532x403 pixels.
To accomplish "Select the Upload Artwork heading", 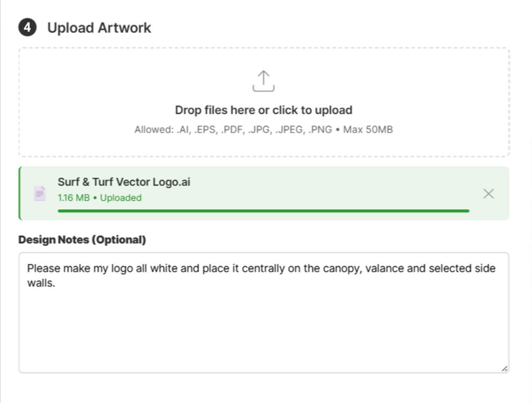I will (x=99, y=27).
